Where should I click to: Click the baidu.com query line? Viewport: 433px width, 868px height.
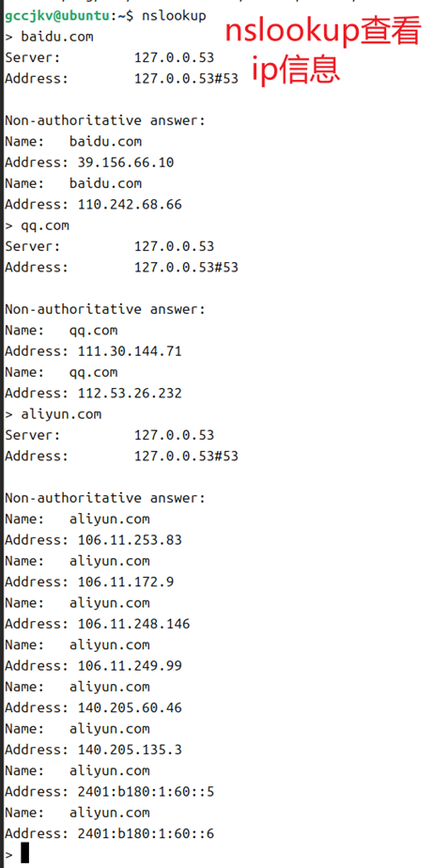[x=49, y=37]
